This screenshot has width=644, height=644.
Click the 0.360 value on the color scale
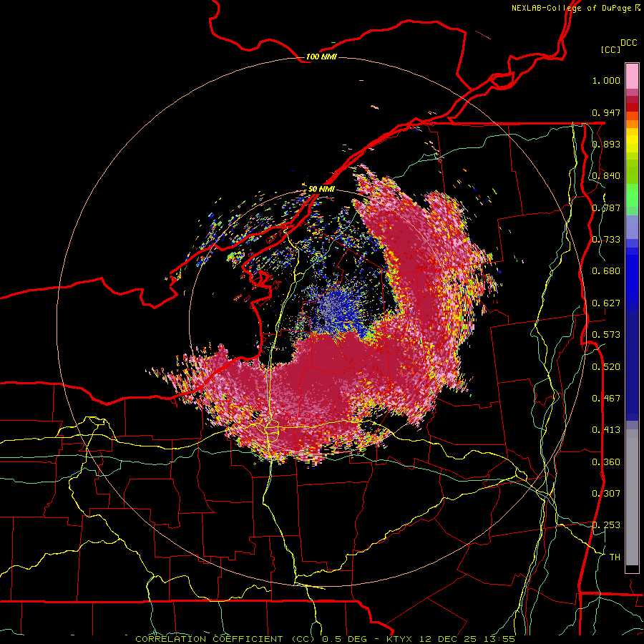[x=606, y=462]
